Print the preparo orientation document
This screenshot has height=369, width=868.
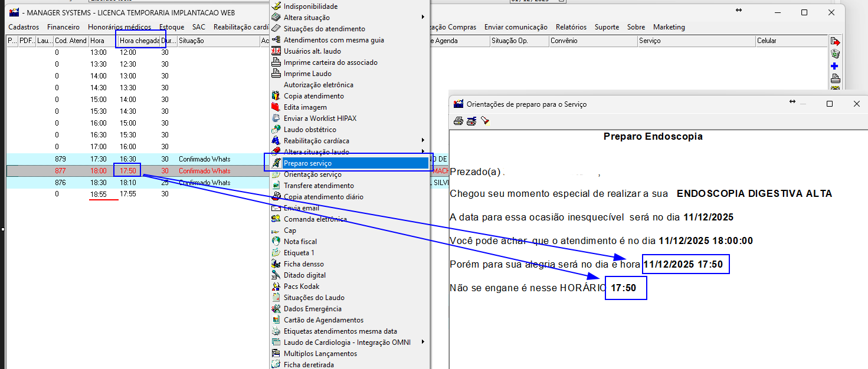tap(458, 121)
